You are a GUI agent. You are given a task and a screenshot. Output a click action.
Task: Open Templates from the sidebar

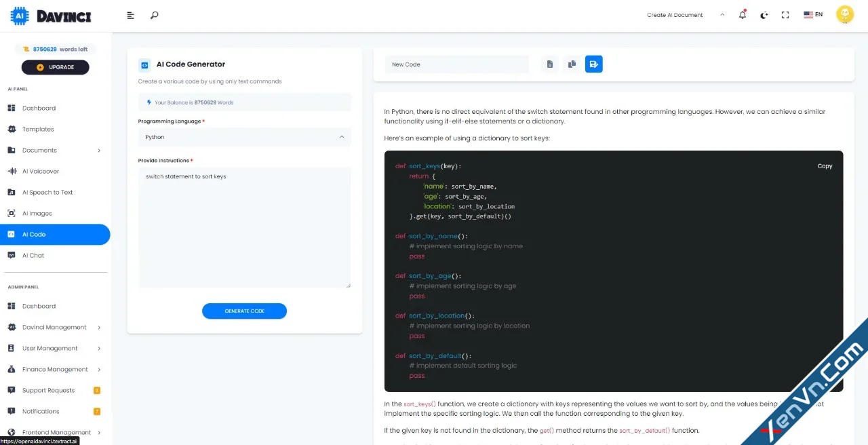37,129
